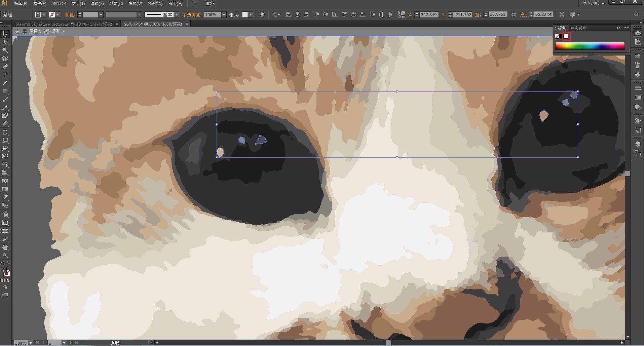Select the Width/Warp tool
The height and width of the screenshot is (346, 644).
5,148
